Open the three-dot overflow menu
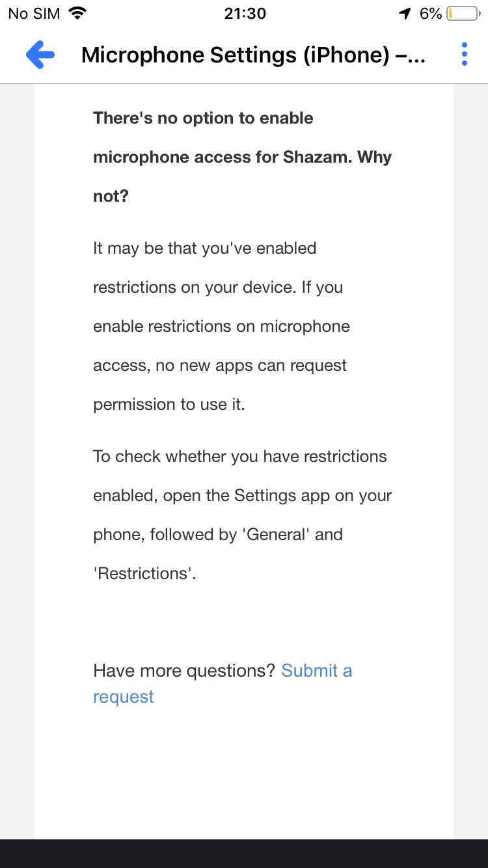The image size is (488, 868). (x=464, y=55)
